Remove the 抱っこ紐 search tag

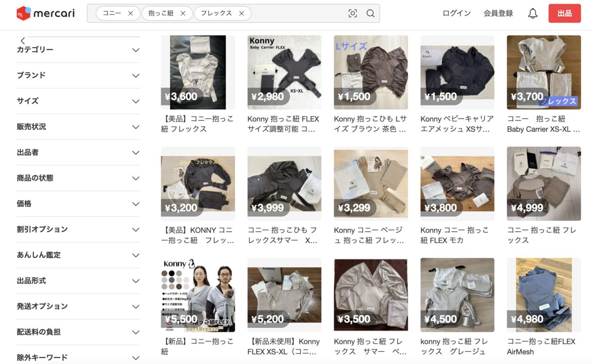183,13
